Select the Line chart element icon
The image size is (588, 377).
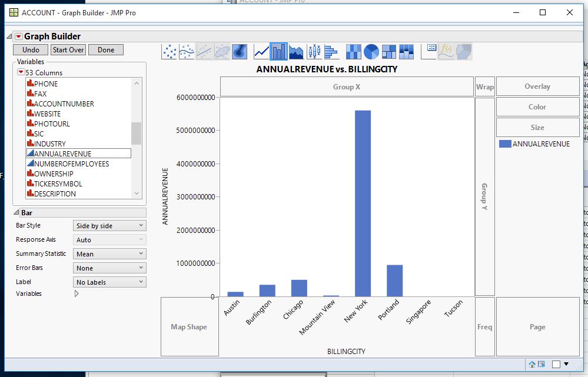click(261, 52)
